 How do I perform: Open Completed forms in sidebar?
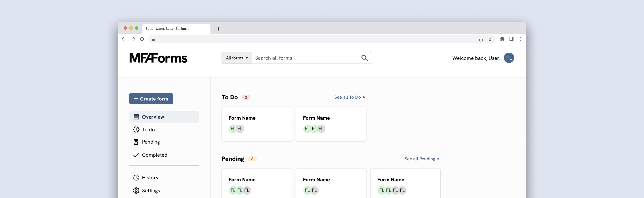click(154, 155)
